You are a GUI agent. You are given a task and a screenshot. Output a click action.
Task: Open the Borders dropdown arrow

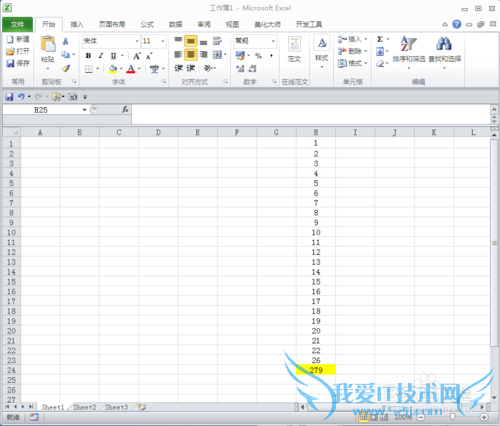(98, 69)
